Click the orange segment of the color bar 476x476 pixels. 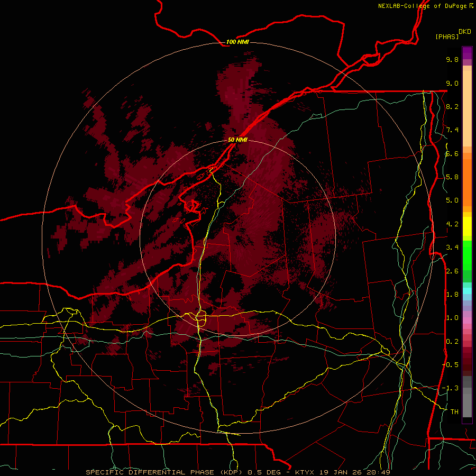tap(467, 182)
